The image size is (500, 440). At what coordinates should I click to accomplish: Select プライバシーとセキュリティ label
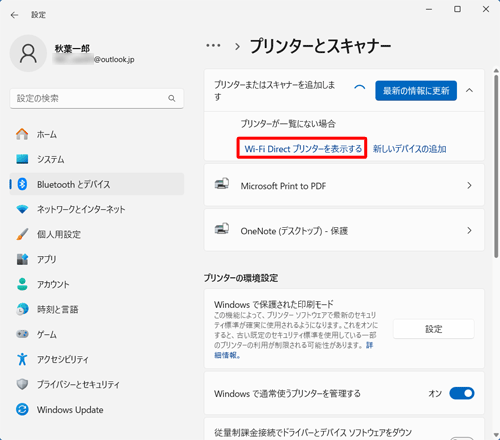click(x=78, y=384)
